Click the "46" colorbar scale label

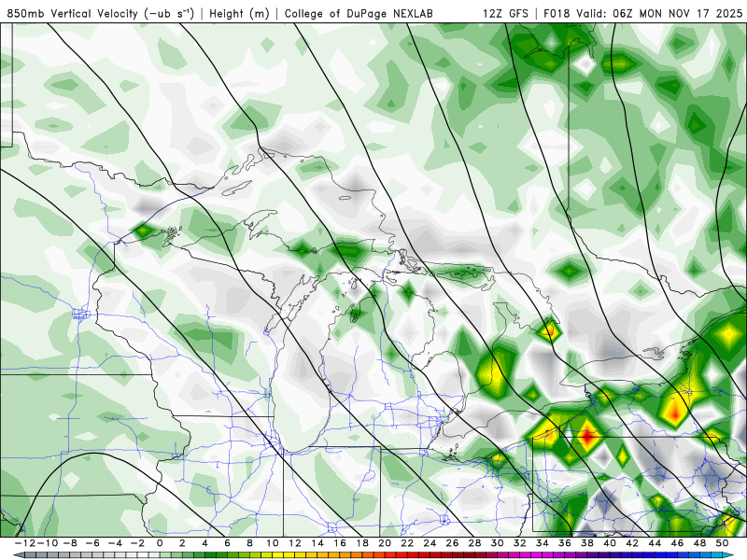pyautogui.click(x=677, y=543)
